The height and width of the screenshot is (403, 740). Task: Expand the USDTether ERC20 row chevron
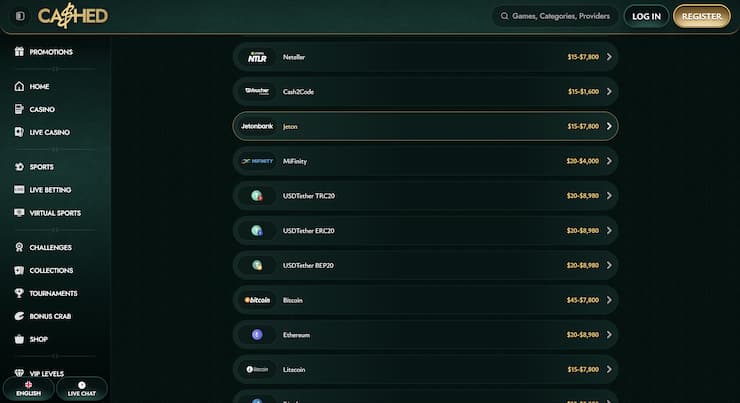click(609, 230)
